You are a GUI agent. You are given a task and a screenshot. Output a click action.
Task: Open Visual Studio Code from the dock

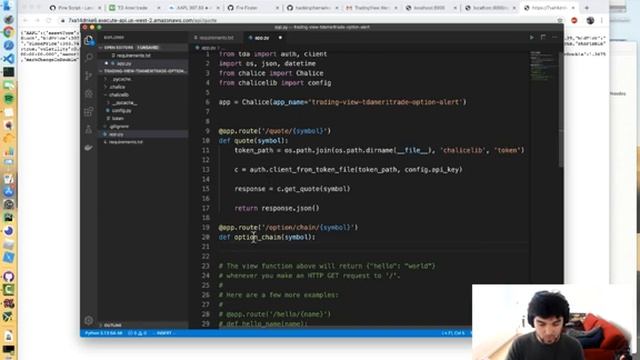tap(8, 58)
